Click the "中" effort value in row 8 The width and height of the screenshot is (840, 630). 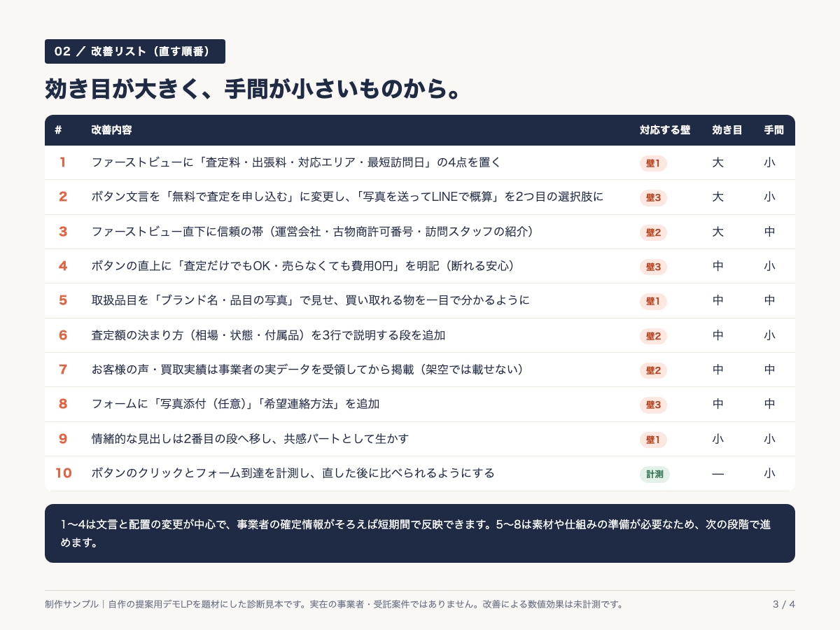click(769, 404)
